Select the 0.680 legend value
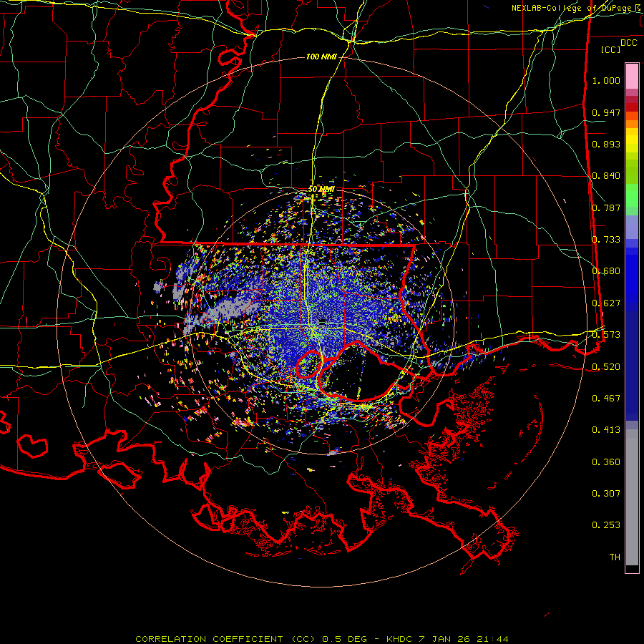The image size is (644, 644). pos(606,271)
